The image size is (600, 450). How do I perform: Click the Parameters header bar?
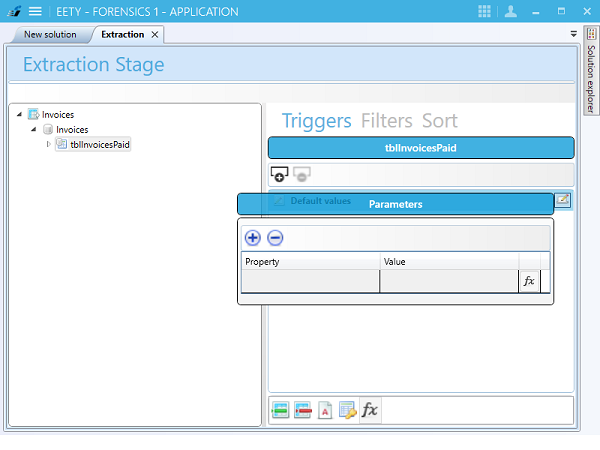(x=395, y=204)
